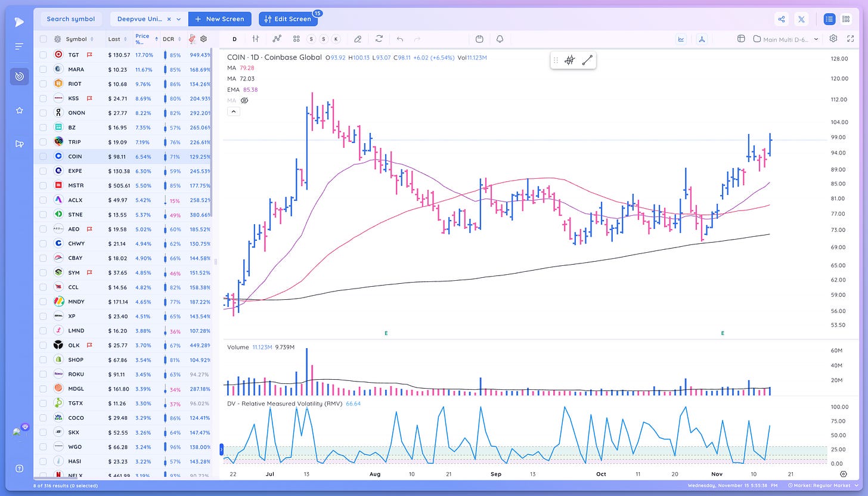Click the Deepvue play logo

(19, 22)
